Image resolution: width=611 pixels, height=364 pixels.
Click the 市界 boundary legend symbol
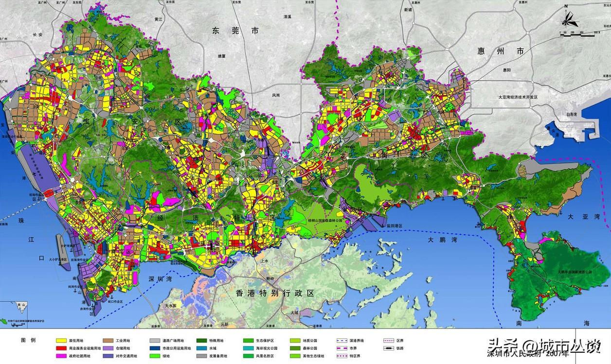coord(342,348)
